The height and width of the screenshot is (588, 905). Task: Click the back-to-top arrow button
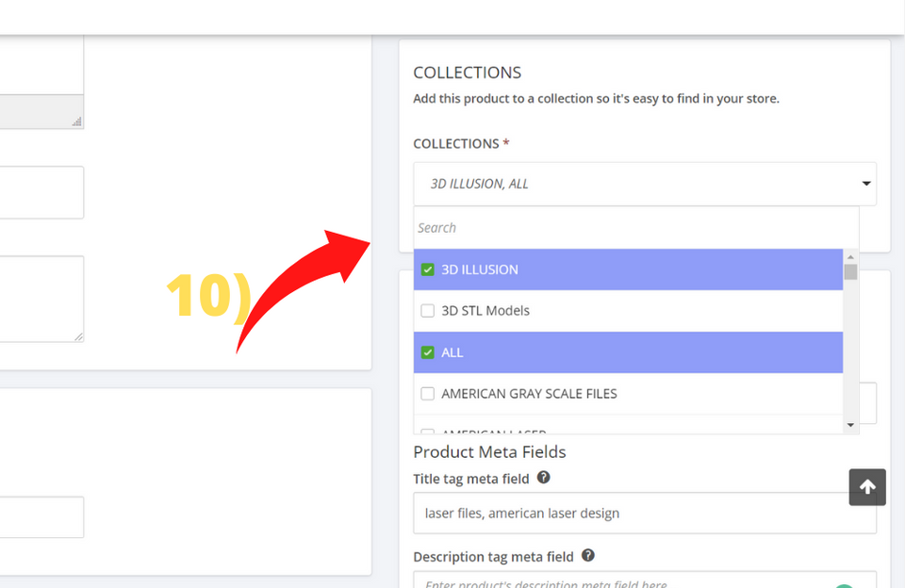pyautogui.click(x=867, y=487)
